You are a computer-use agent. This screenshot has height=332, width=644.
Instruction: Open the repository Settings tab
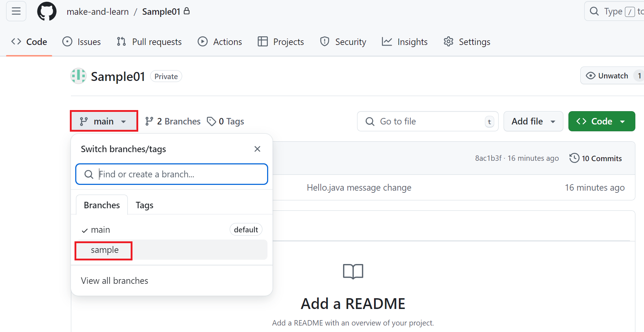(x=467, y=42)
